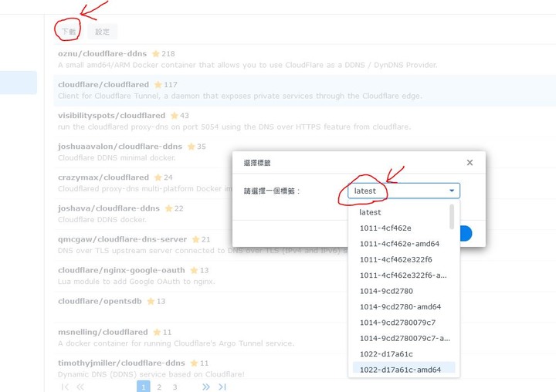Select the oznu/cloudflare-ddns image row
Image resolution: width=556 pixels, height=392 pixels.
304,59
